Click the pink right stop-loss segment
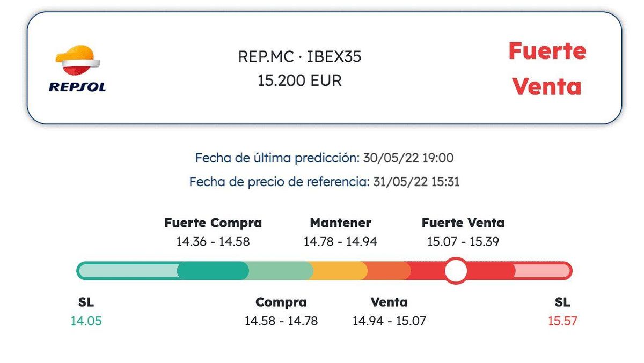The image size is (644, 363). (x=542, y=271)
